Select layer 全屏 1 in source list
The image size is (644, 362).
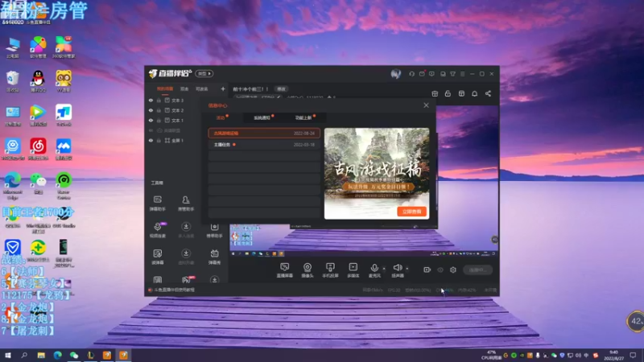pyautogui.click(x=177, y=141)
